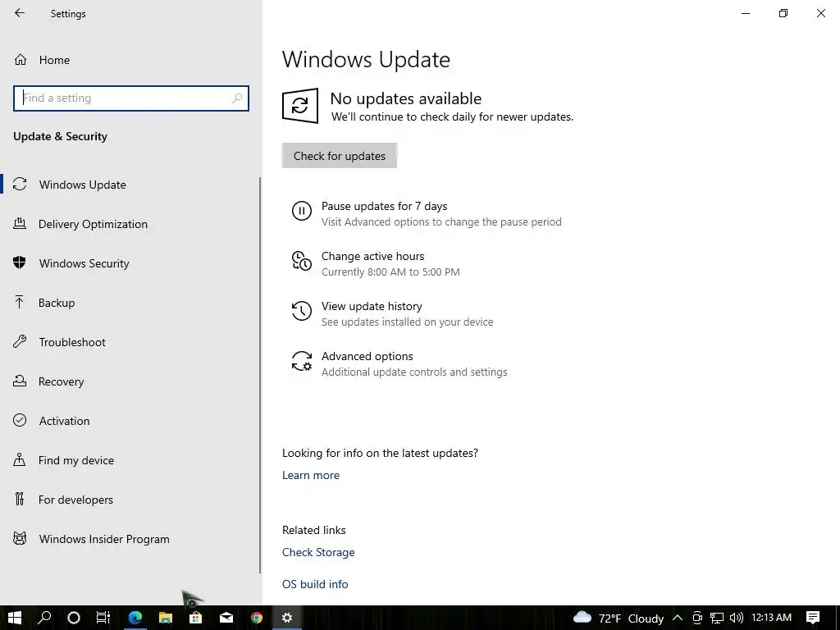Viewport: 840px width, 630px height.
Task: Launch Microsoft Edge from taskbar
Action: tap(135, 618)
